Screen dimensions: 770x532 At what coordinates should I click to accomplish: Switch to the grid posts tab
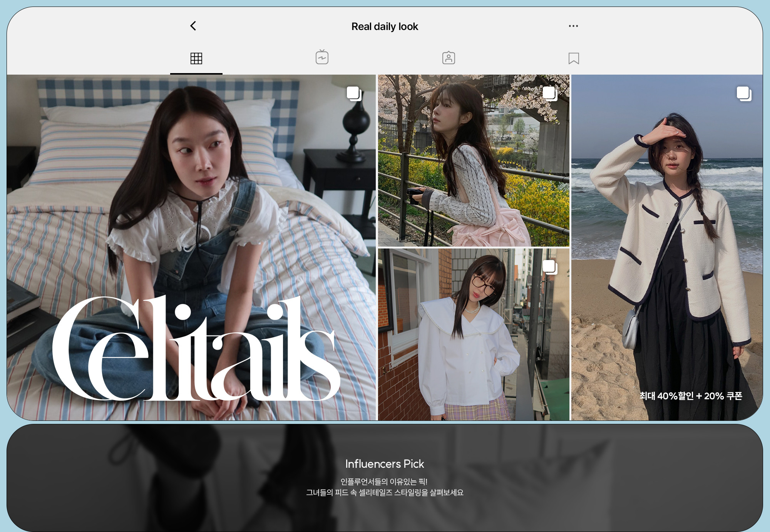196,58
